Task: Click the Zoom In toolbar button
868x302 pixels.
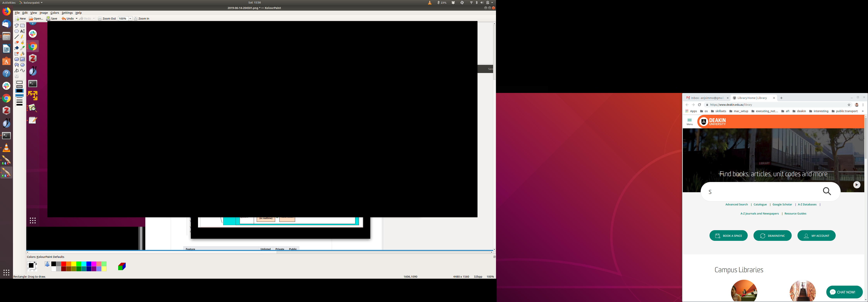Action: click(141, 19)
